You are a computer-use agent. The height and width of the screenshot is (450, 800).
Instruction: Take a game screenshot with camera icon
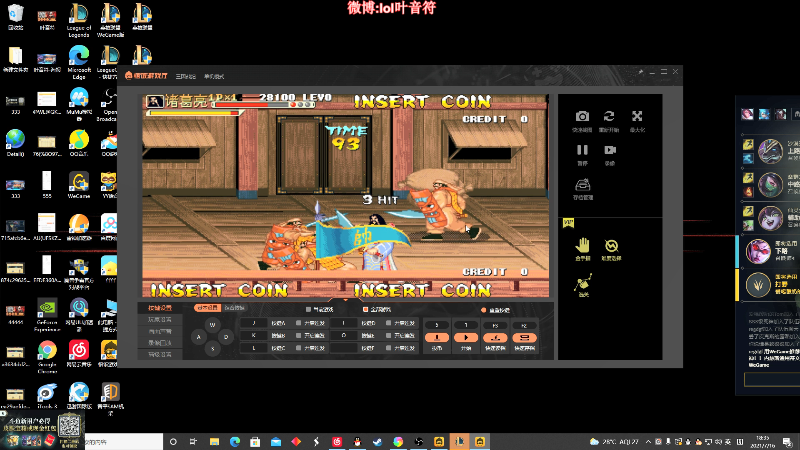click(582, 116)
